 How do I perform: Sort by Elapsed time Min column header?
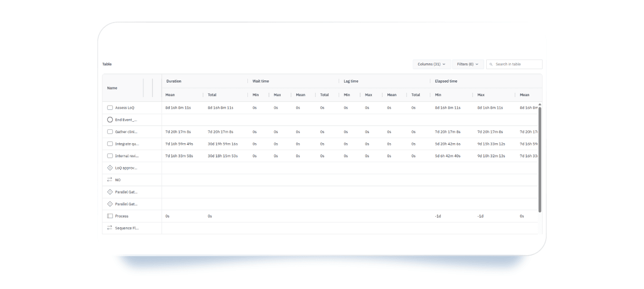[438, 95]
